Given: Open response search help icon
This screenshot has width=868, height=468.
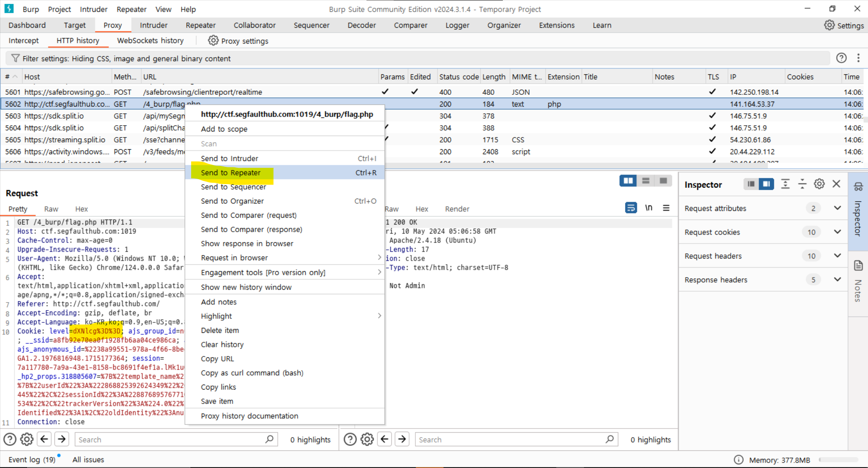Looking at the screenshot, I should [x=350, y=439].
